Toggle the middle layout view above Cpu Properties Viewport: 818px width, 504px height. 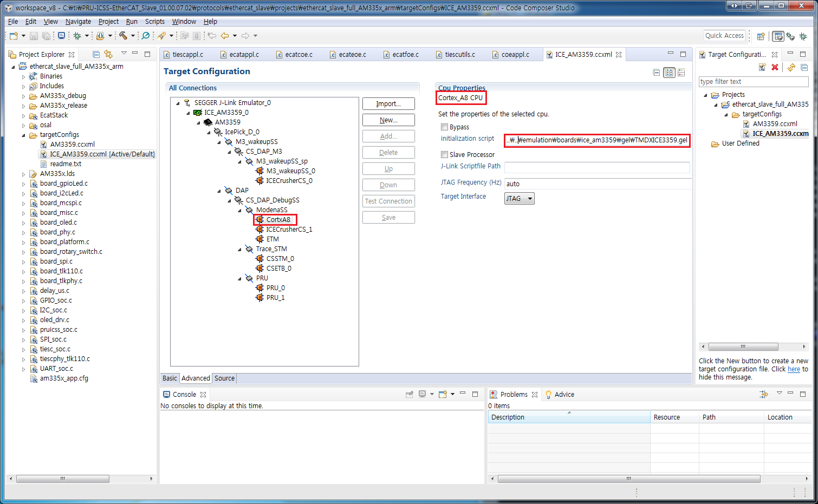669,73
